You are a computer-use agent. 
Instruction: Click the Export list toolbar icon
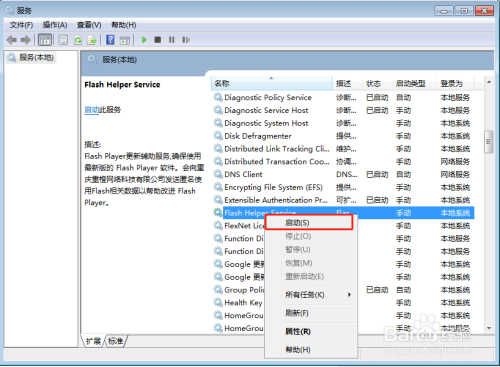(x=91, y=40)
